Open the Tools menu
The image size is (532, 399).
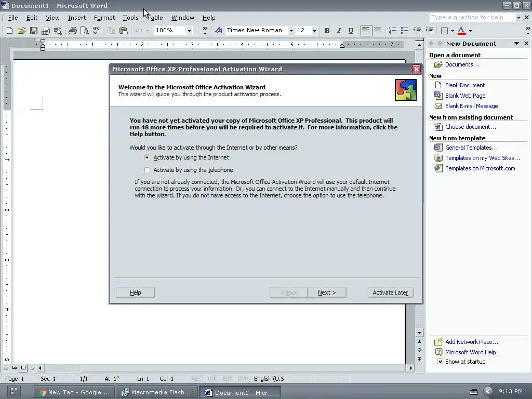[130, 18]
